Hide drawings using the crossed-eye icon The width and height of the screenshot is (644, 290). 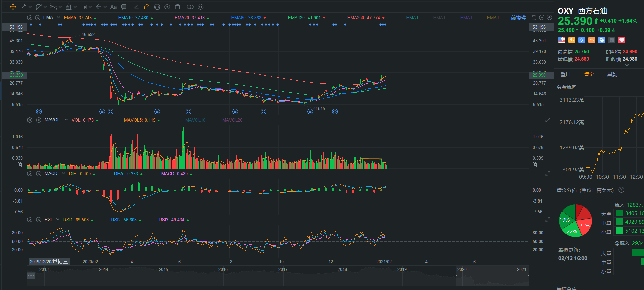[x=167, y=7]
